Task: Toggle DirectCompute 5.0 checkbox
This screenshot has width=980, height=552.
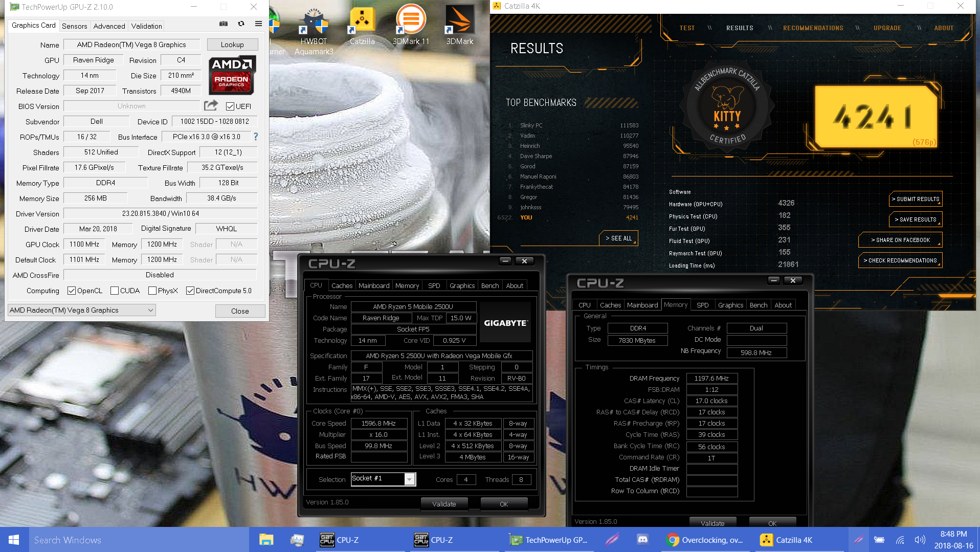Action: coord(190,291)
